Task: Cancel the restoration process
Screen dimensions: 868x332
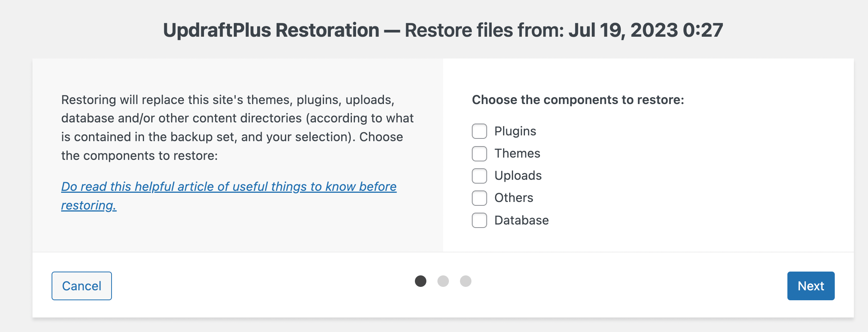Action: coord(81,286)
